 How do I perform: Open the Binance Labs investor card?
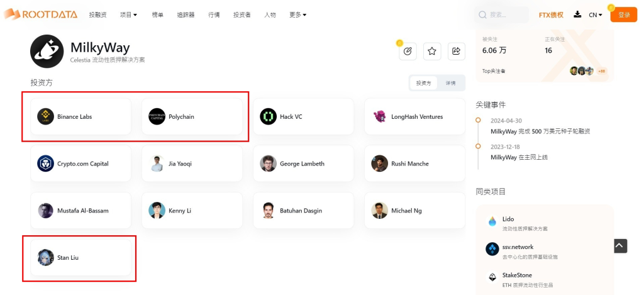pyautogui.click(x=81, y=116)
